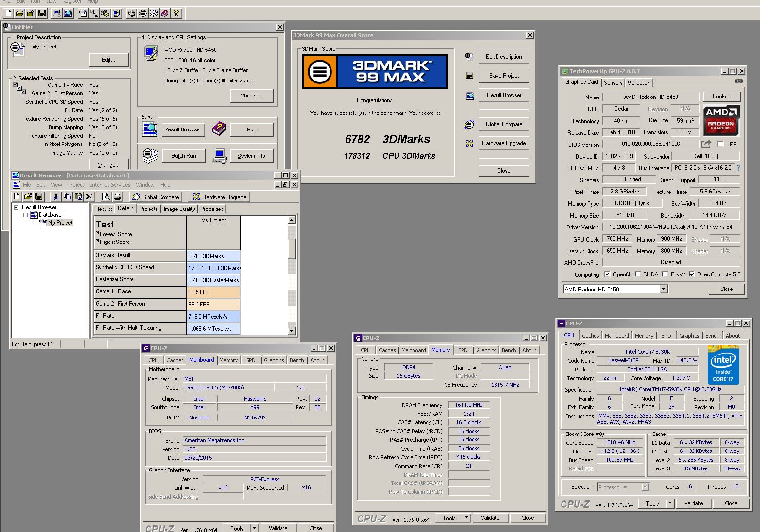Open Tools dropdown arrow in CPU-Z CPU window
The image size is (760, 532).
coord(670,503)
